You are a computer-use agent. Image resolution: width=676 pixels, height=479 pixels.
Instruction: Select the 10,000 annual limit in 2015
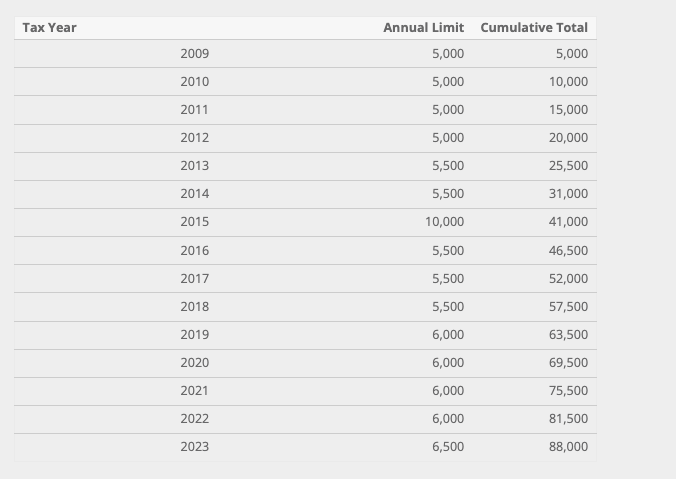click(444, 222)
